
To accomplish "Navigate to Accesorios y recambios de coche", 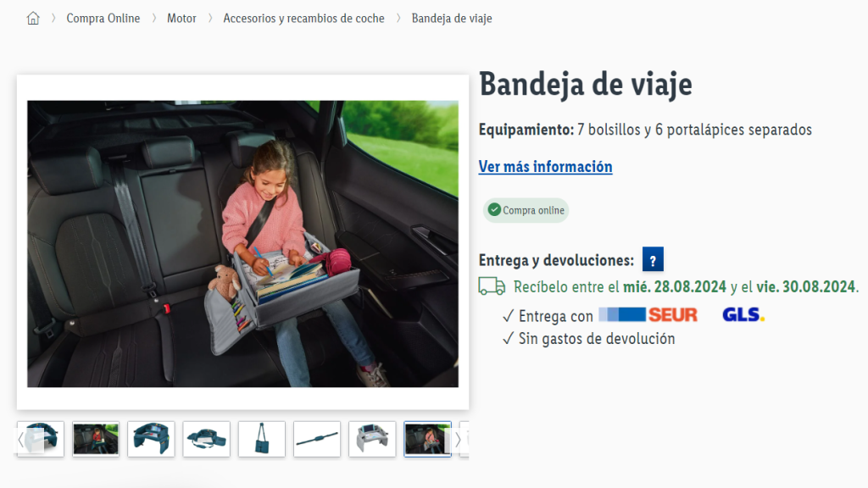I will coord(303,19).
